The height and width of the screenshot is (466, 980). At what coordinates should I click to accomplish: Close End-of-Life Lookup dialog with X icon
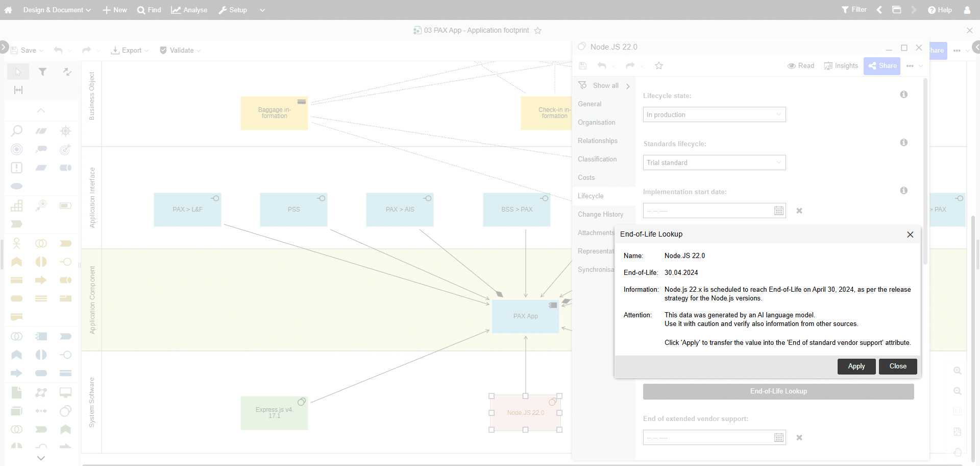pyautogui.click(x=910, y=235)
